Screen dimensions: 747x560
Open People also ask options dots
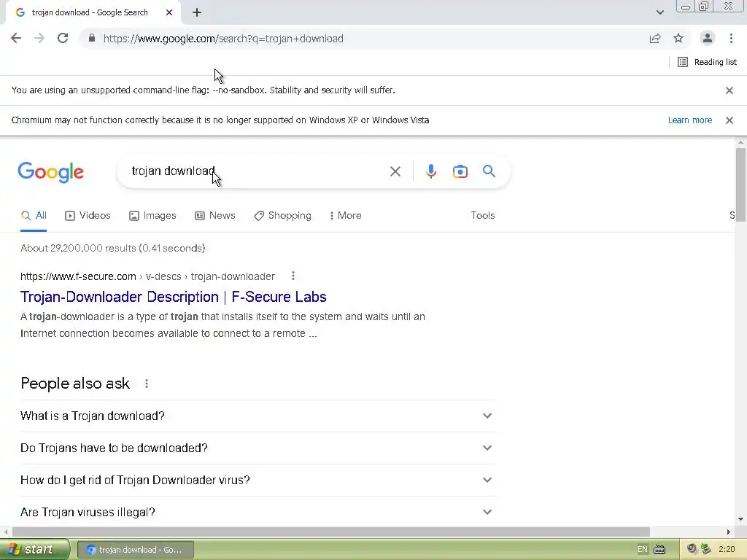(146, 384)
